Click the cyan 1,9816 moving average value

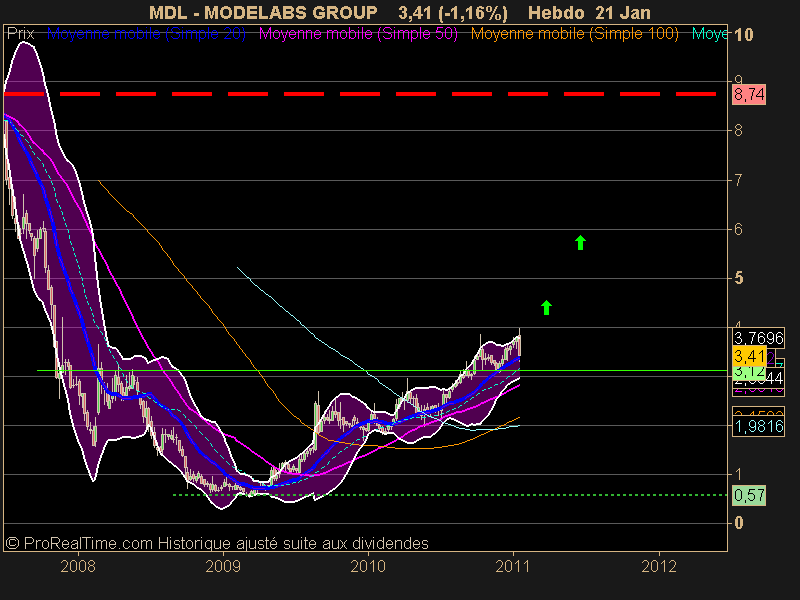tap(758, 426)
